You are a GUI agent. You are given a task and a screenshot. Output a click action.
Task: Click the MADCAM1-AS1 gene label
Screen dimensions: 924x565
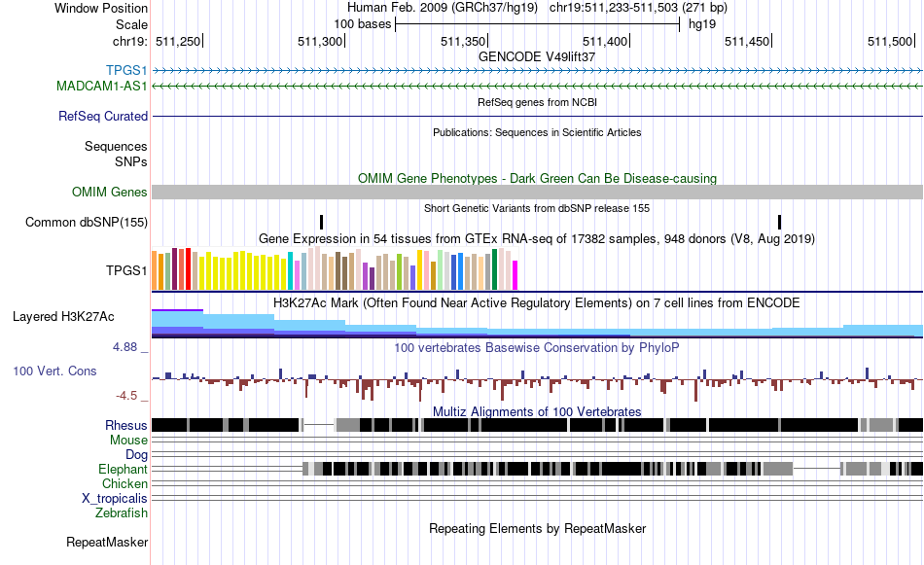pos(102,86)
